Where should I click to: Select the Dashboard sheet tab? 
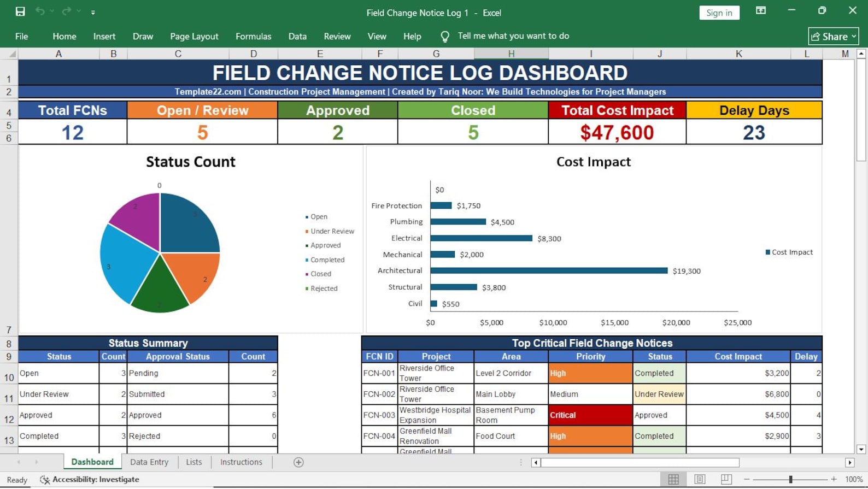pyautogui.click(x=92, y=462)
